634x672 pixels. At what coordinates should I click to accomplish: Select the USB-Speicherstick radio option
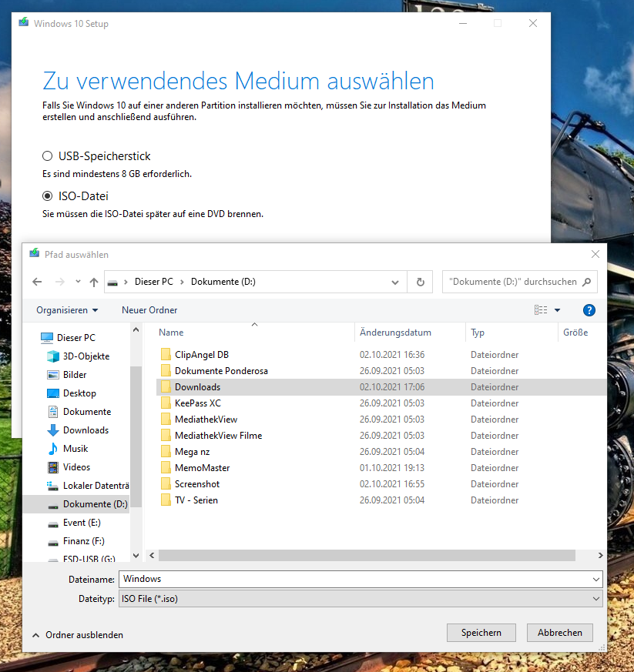tap(47, 156)
